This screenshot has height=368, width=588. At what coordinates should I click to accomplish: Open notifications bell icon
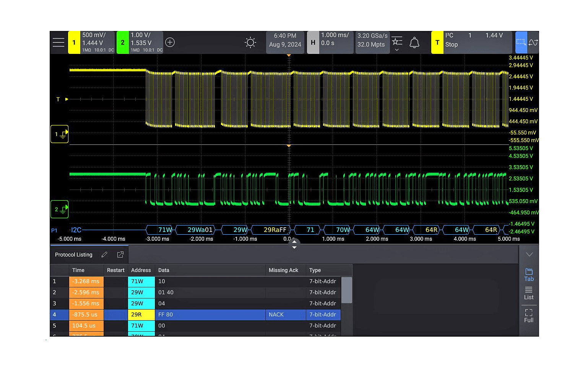click(x=414, y=42)
